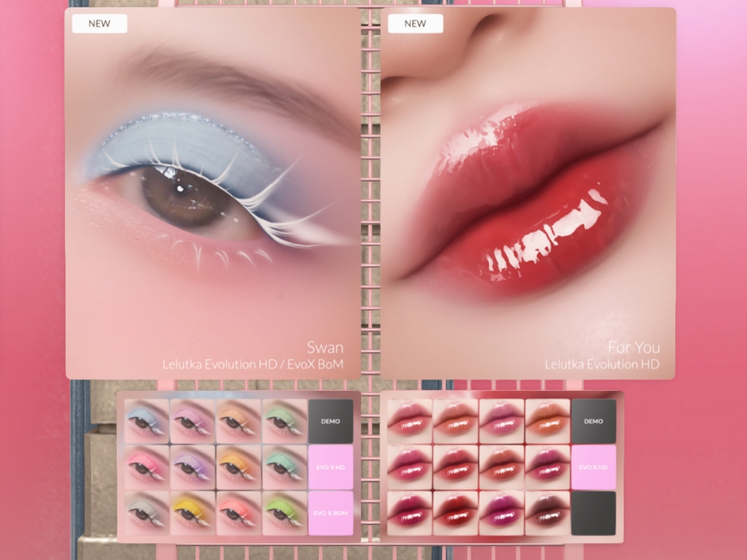Viewport: 747px width, 560px height.
Task: Select the bright orange lip gloss swatch
Action: [x=547, y=421]
